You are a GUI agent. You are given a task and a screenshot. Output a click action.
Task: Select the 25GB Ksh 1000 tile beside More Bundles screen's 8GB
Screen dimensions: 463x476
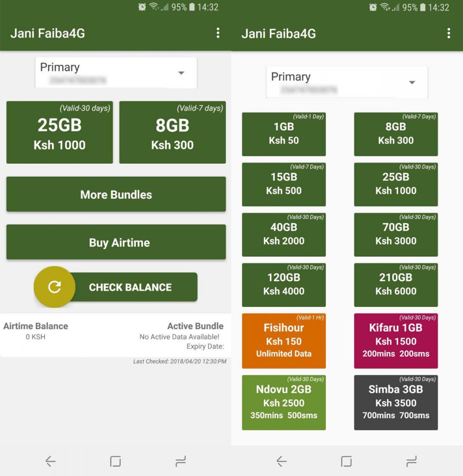click(60, 132)
